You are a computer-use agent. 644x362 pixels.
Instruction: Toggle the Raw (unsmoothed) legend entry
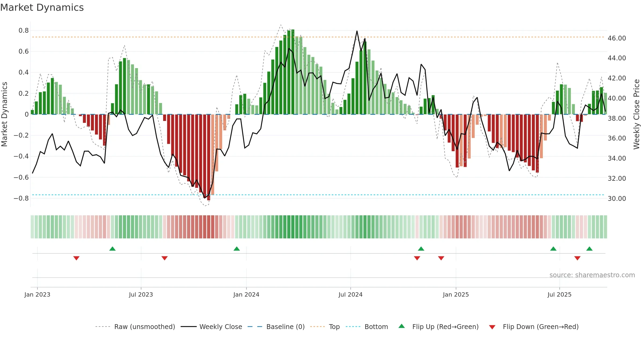135,327
